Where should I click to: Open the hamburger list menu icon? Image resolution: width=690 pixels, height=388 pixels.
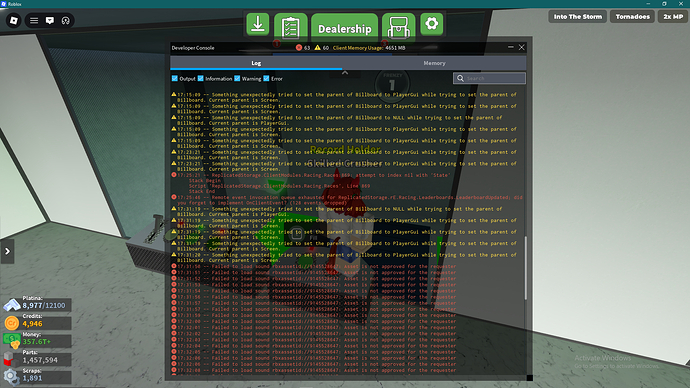tap(34, 21)
